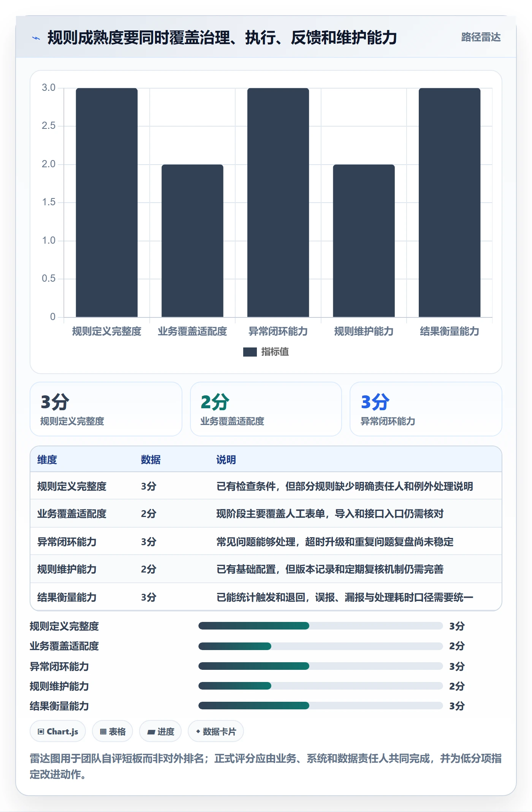532x812 pixels.
Task: Click description 现阶段主要覆盖人工表单
Action: (330, 514)
